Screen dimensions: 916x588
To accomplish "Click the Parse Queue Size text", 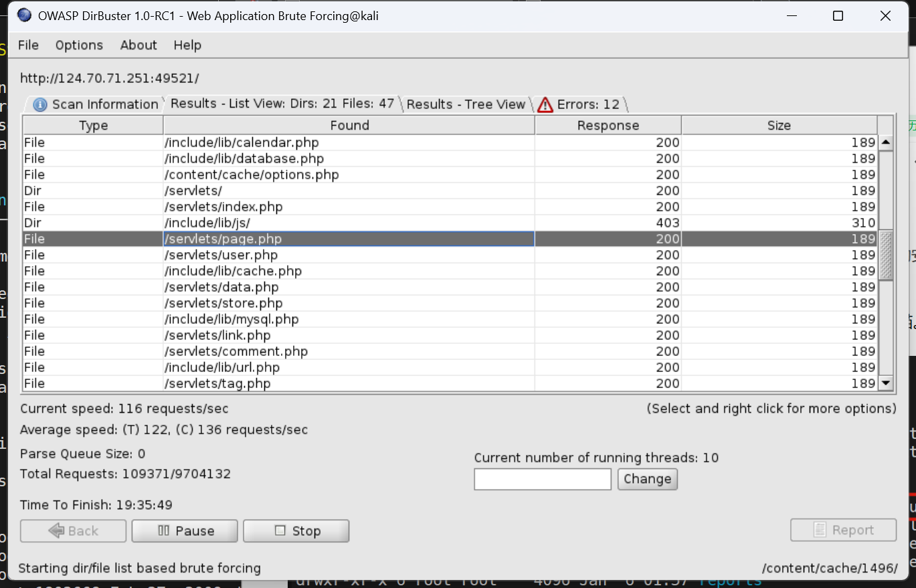I will (x=83, y=454).
